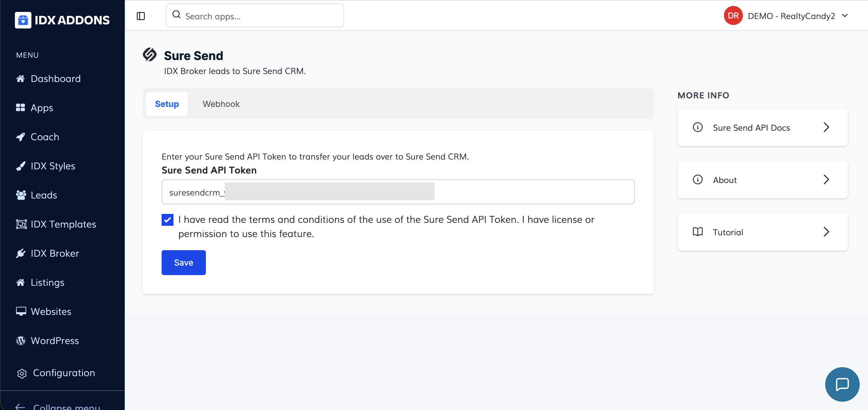Image resolution: width=868 pixels, height=410 pixels.
Task: Switch to the Webhook tab
Action: coord(221,104)
